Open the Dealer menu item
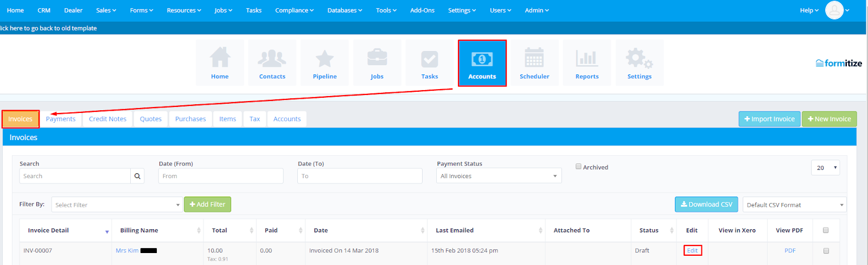The height and width of the screenshot is (265, 868). [x=73, y=10]
